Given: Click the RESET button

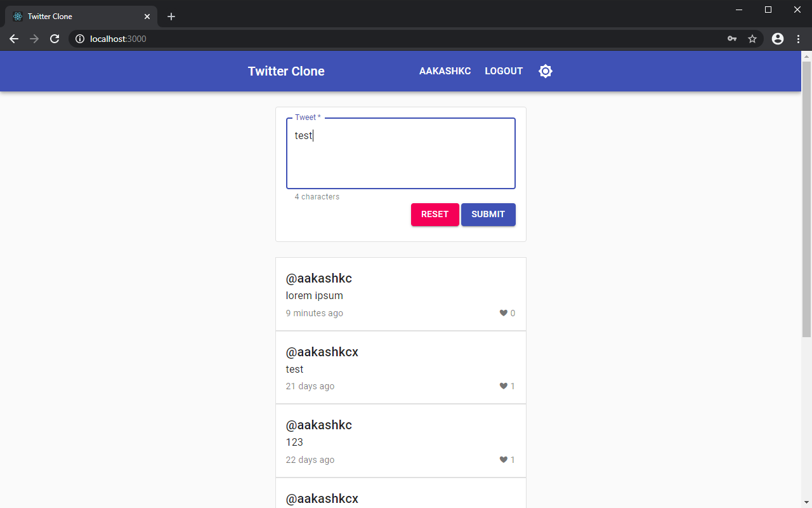Looking at the screenshot, I should coord(435,215).
